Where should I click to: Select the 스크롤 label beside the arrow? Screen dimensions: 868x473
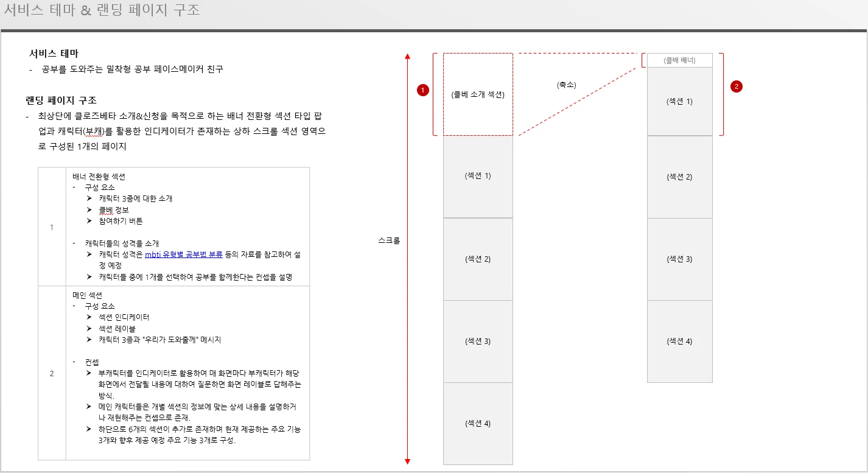(x=389, y=240)
